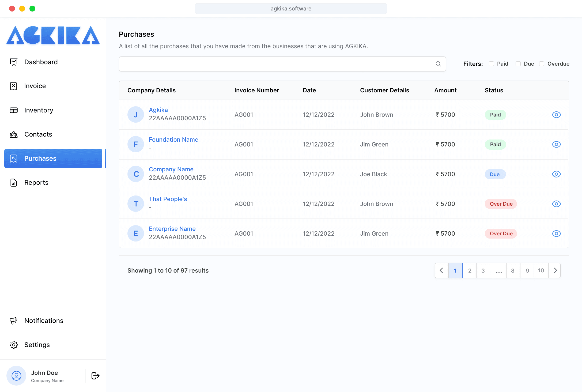Click the search magnifier icon

(x=438, y=64)
